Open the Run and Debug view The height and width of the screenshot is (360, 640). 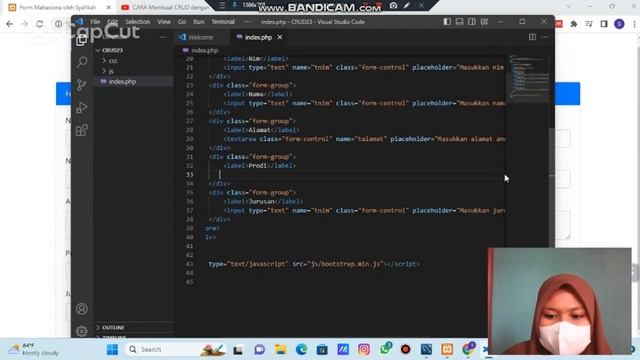(82, 107)
